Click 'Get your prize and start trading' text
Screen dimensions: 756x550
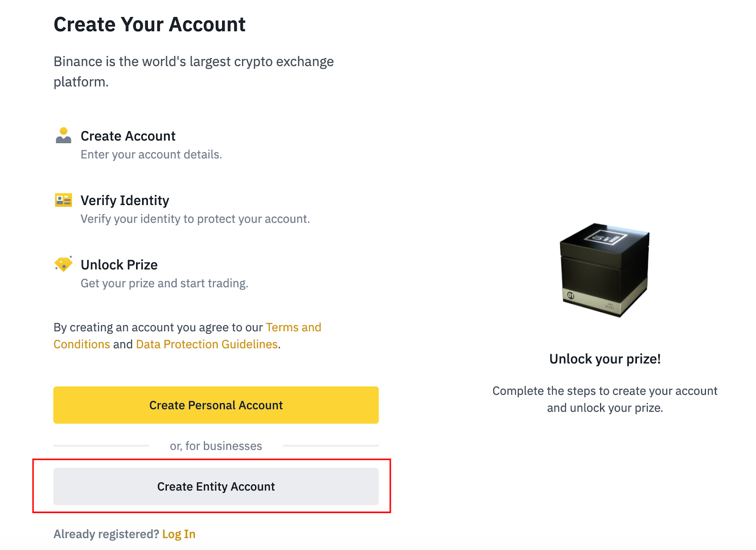click(164, 283)
